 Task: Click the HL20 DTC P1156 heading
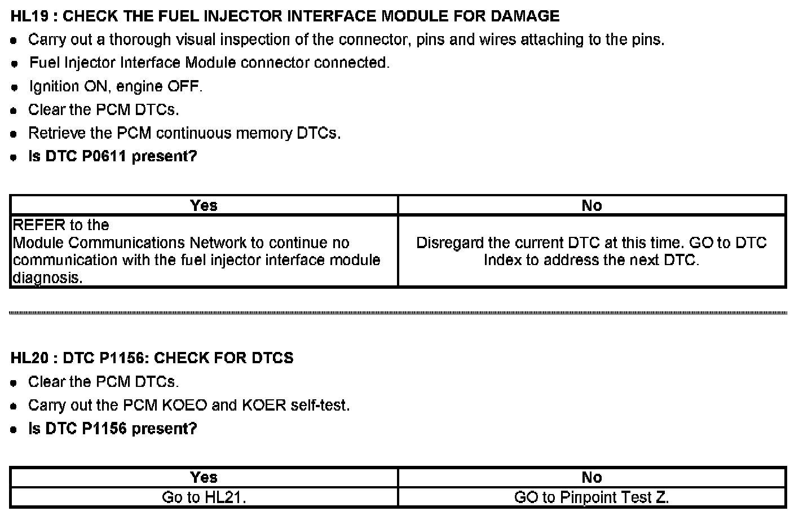(x=152, y=358)
